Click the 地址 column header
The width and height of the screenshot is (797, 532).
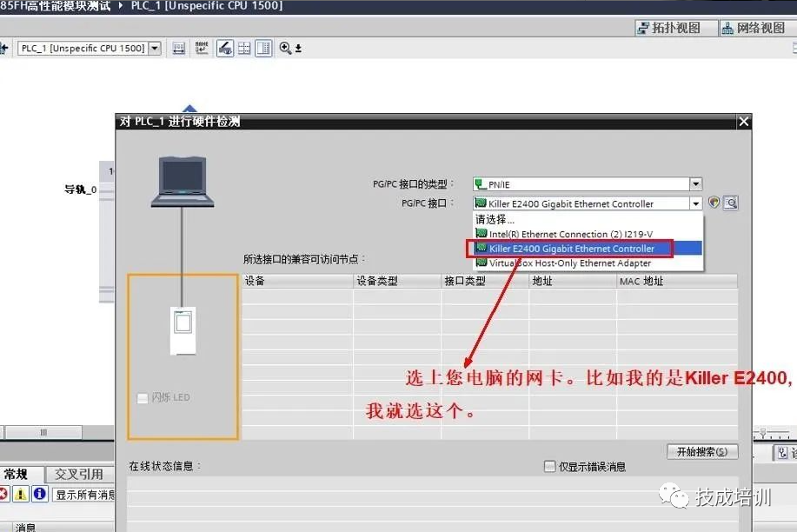(x=573, y=282)
